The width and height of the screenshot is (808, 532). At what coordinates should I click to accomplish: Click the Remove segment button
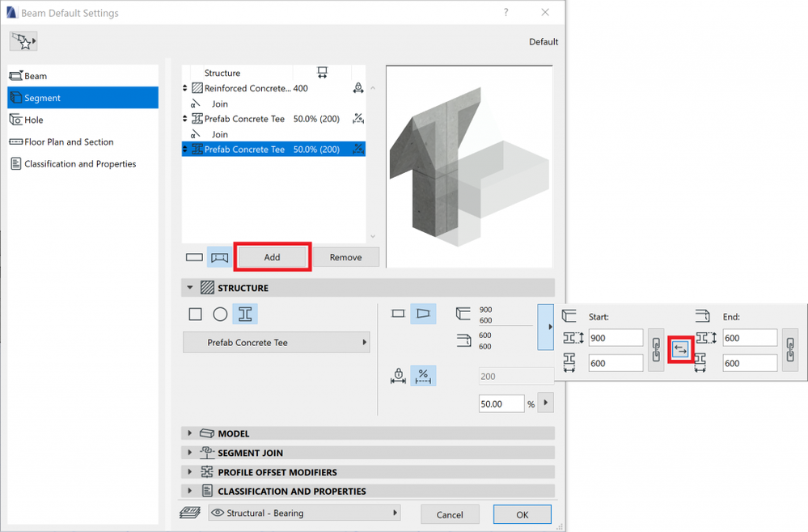tap(346, 257)
